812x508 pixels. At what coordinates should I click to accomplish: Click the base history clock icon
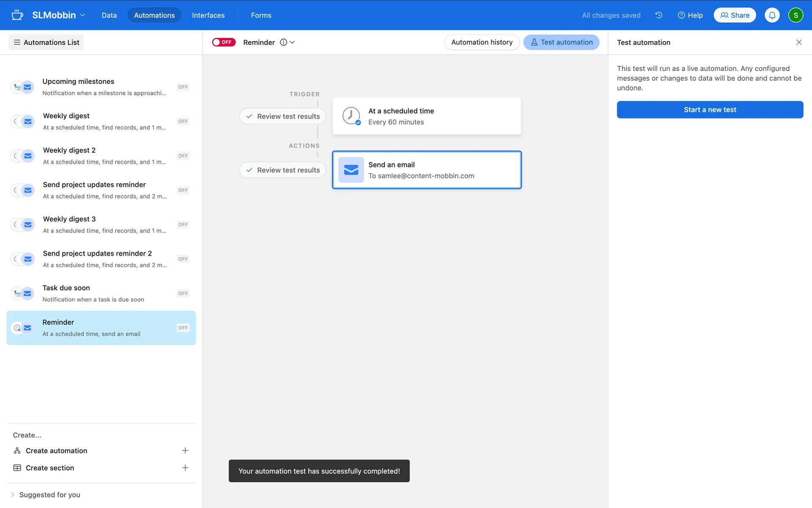(658, 15)
